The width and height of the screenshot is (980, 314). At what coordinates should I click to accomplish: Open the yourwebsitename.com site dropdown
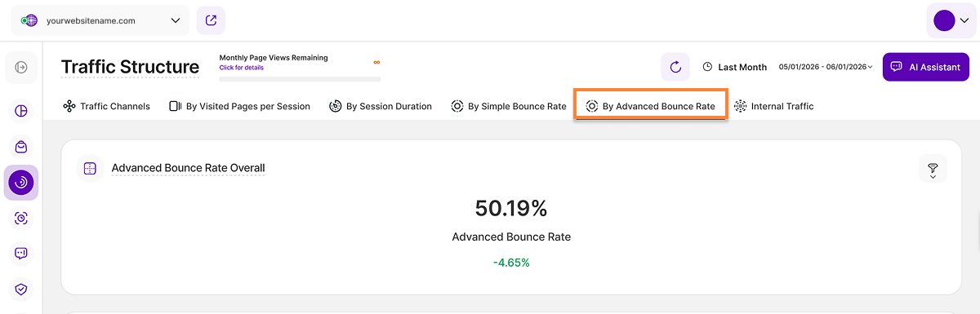[x=100, y=20]
